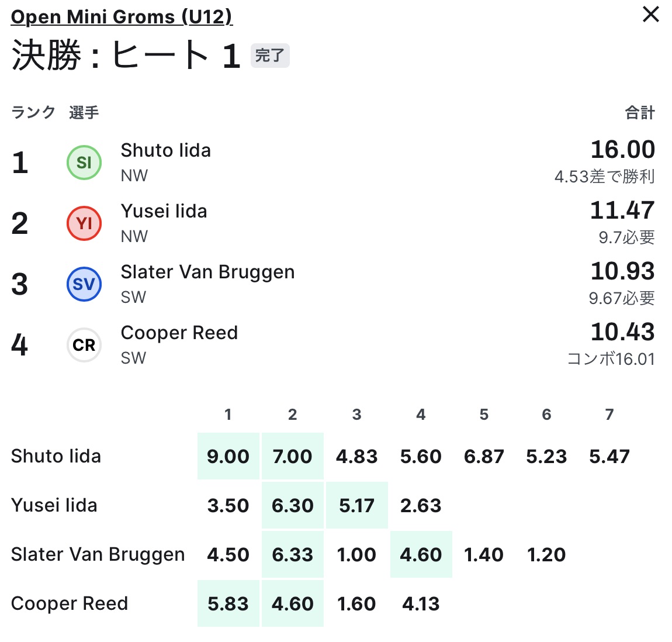Screen dimensions: 672x642
Task: Click Slater Van Bruggen's highlighted 4.60 score
Action: click(421, 555)
